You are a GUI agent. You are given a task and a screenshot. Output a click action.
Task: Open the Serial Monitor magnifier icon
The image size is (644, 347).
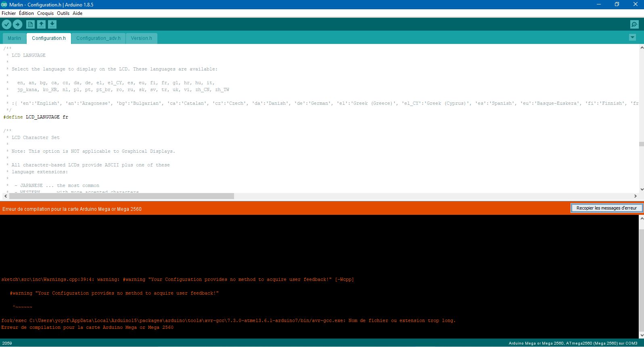click(634, 25)
